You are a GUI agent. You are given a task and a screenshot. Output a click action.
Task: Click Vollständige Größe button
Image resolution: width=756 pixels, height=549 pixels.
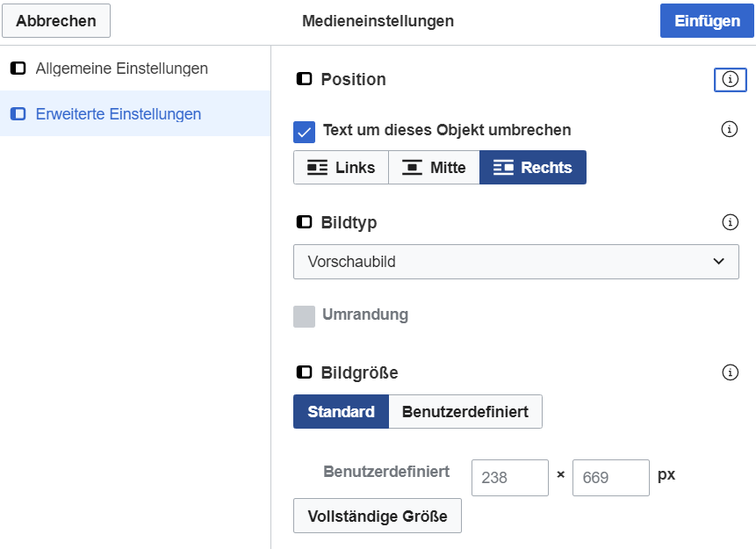[377, 516]
